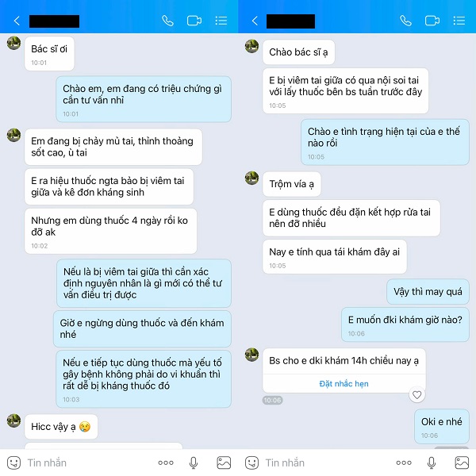Screen dimensions: 476x476
Task: Tap microphone icon in right chat bar
Action: [432, 463]
